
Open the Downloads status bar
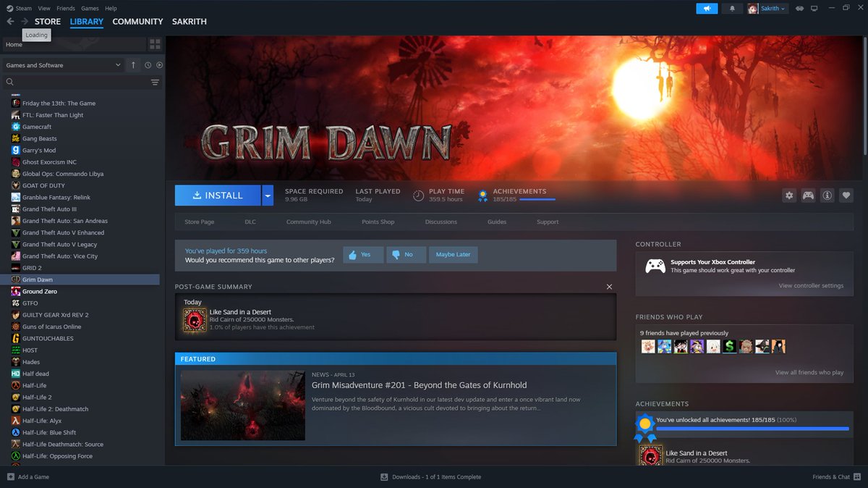click(x=431, y=477)
